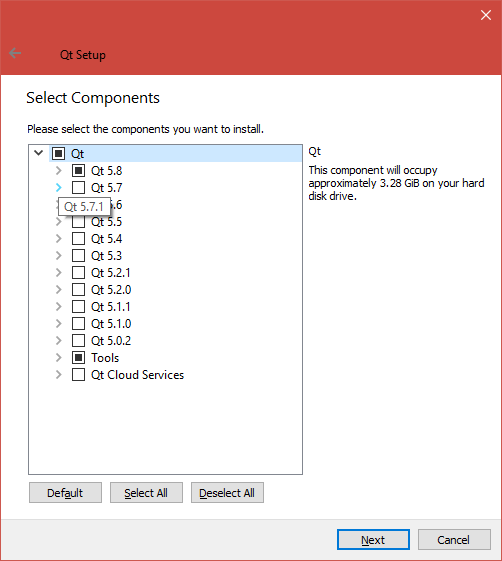502x561 pixels.
Task: Click the Default button
Action: 65,493
